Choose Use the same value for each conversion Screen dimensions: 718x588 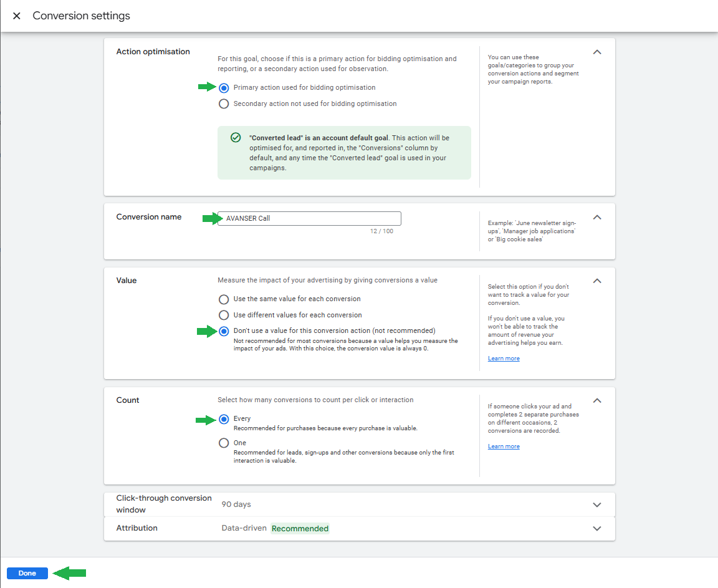[224, 299]
